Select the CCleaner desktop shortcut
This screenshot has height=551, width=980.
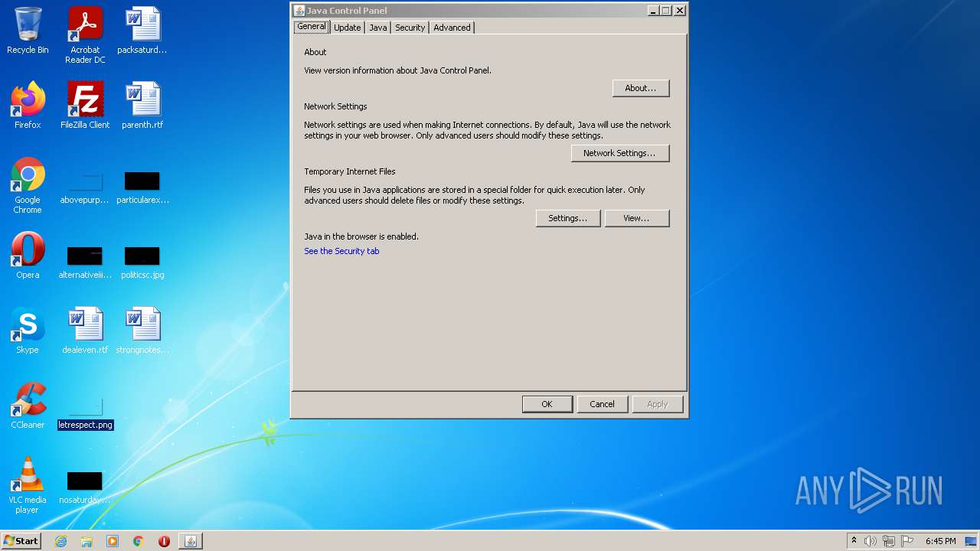click(28, 406)
